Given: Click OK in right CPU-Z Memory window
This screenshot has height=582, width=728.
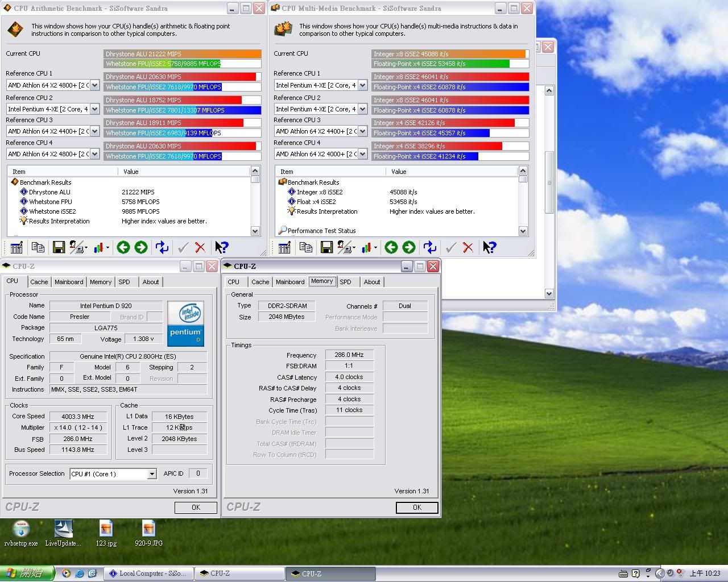Looking at the screenshot, I should coord(417,508).
